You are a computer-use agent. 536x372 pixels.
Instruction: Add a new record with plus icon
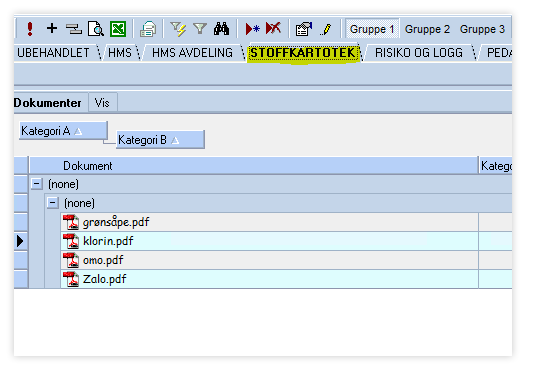point(52,28)
